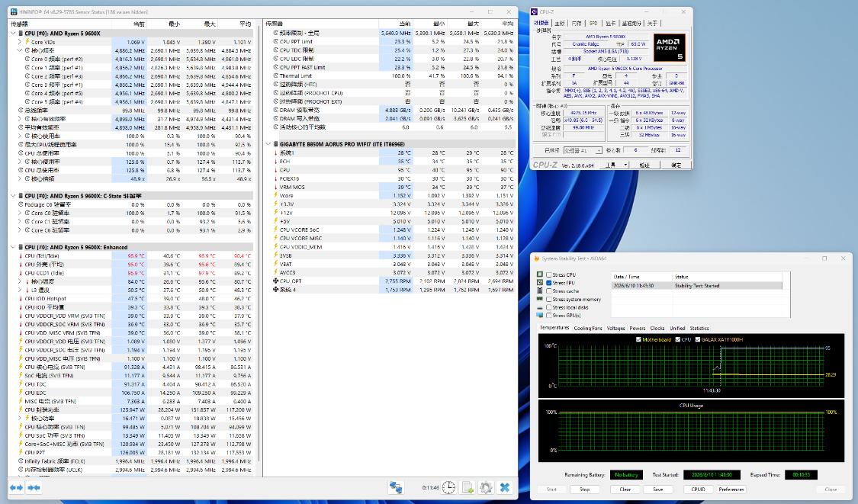Click the AMD Ryzen 5 logo in CPU-Z
This screenshot has height=504, width=858.
tap(669, 47)
